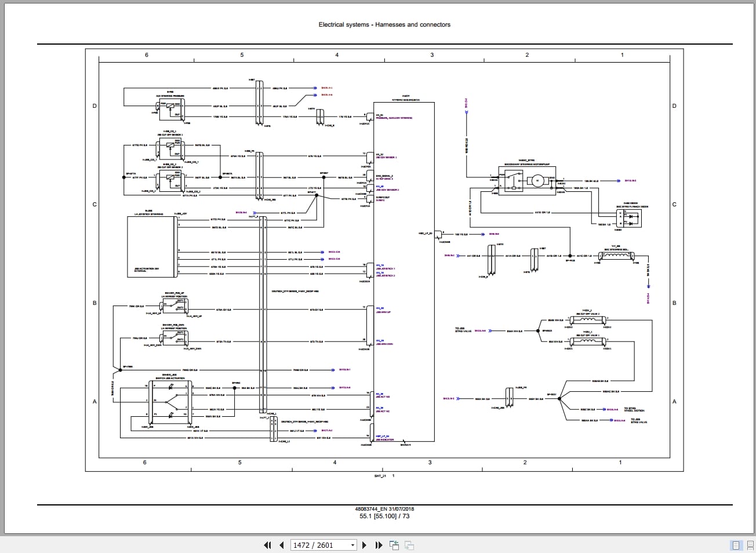756x553 pixels.
Task: Go to the next page
Action: [364, 545]
